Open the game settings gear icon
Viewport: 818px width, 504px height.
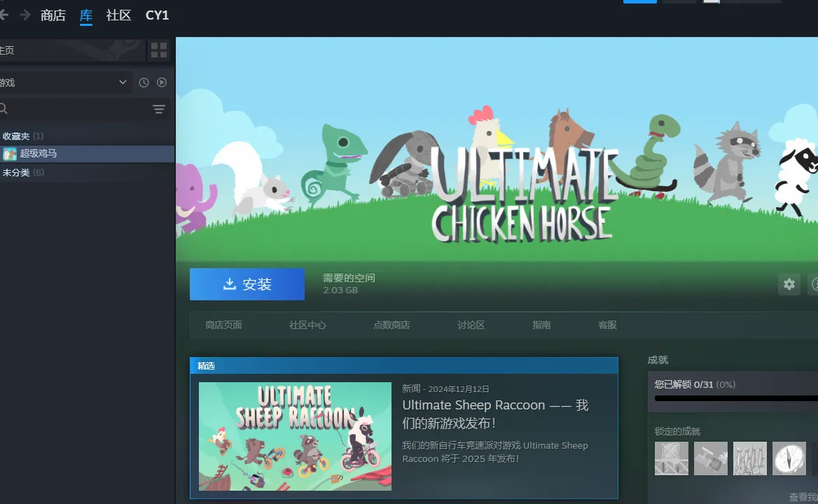[x=789, y=284]
